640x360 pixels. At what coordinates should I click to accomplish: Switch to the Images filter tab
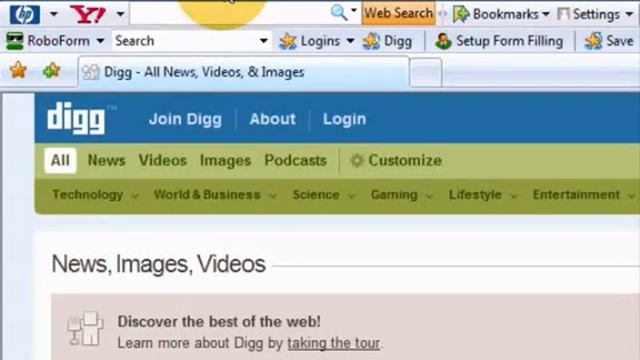pyautogui.click(x=225, y=161)
